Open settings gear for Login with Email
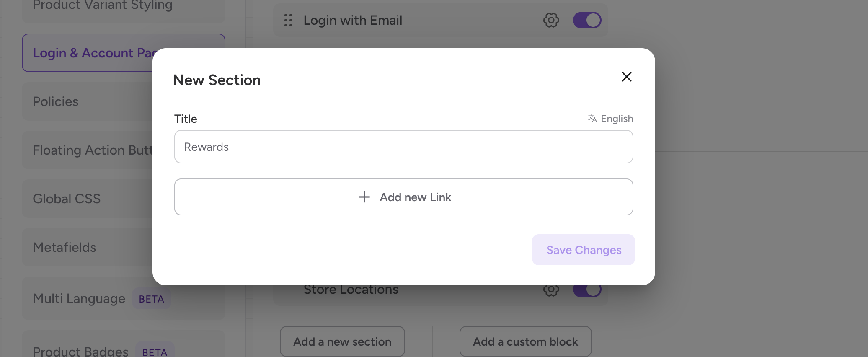Viewport: 868px width, 357px height. (x=551, y=20)
